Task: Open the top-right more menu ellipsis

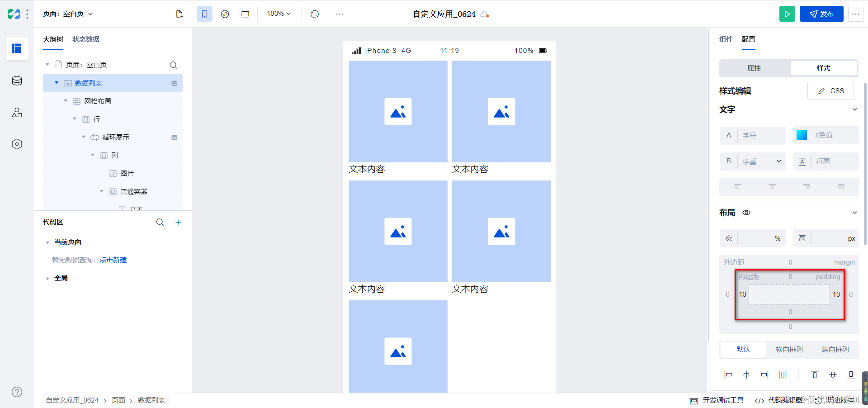Action: pos(856,14)
